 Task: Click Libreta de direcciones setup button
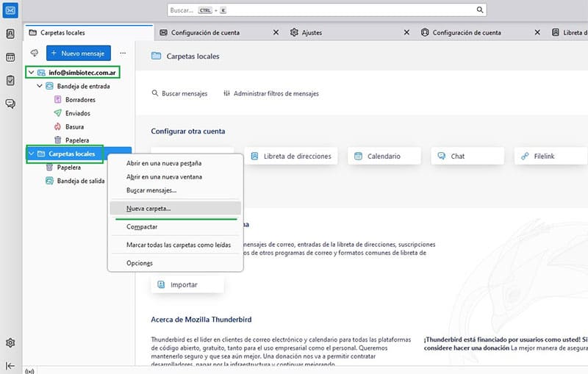[291, 156]
